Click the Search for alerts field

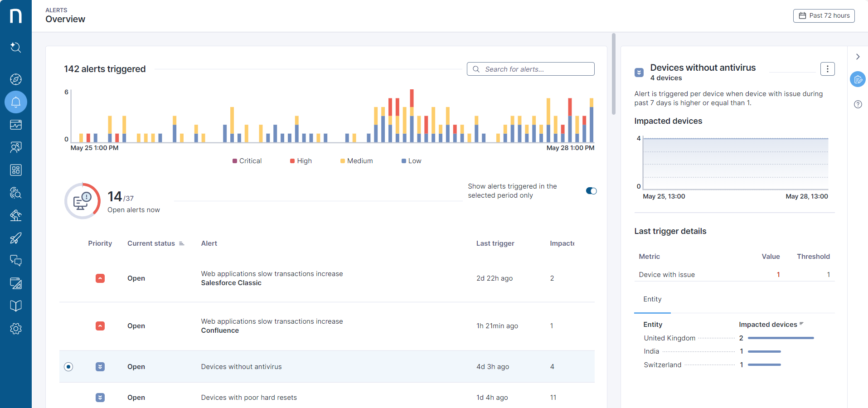531,69
